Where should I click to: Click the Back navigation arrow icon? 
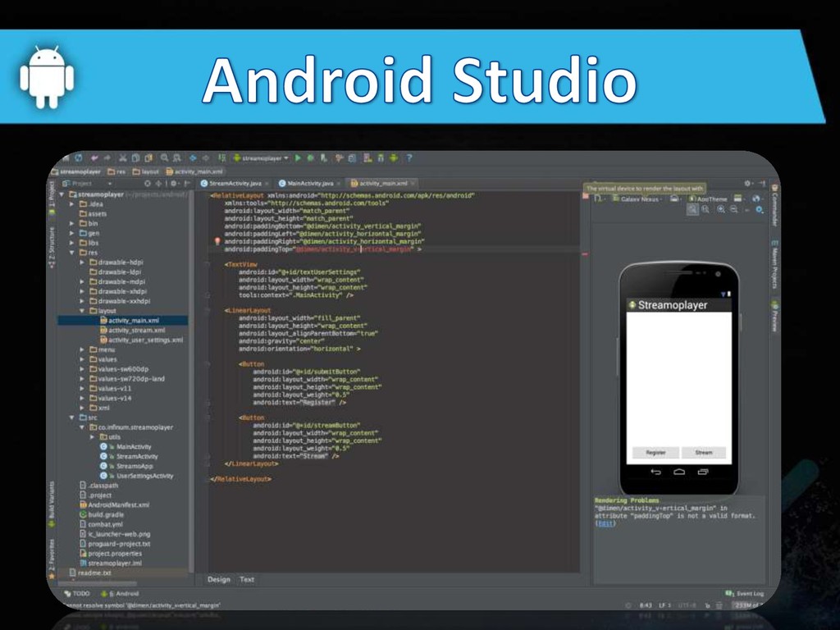(x=193, y=158)
